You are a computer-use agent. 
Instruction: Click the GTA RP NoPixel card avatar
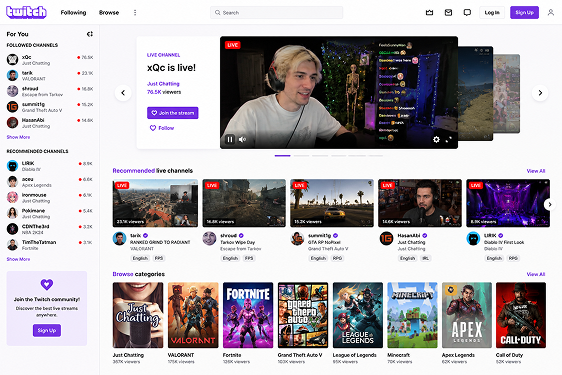click(297, 238)
